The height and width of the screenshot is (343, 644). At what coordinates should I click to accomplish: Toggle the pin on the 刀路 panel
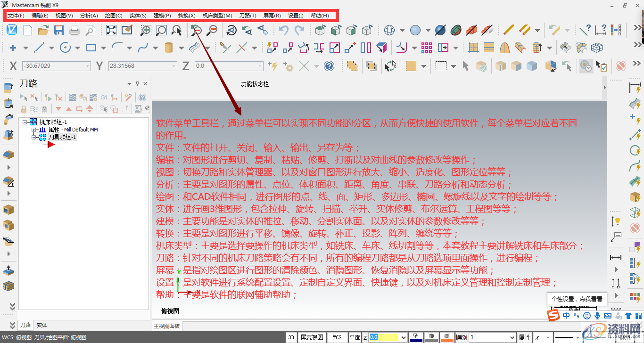(x=137, y=83)
